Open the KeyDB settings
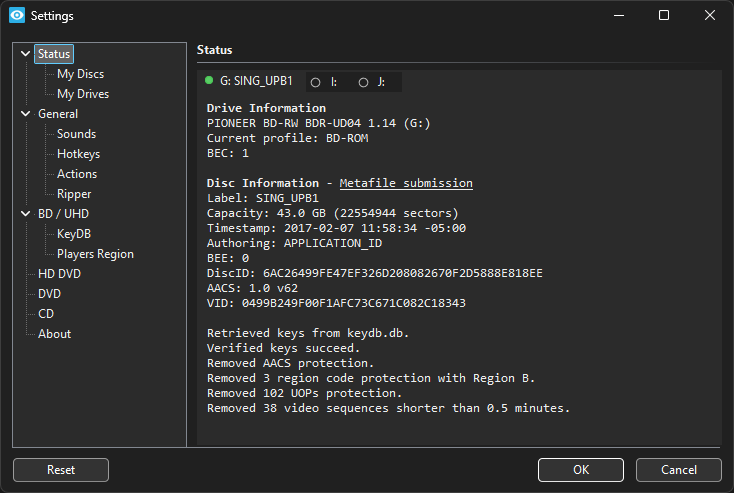The width and height of the screenshot is (734, 493). 74,234
